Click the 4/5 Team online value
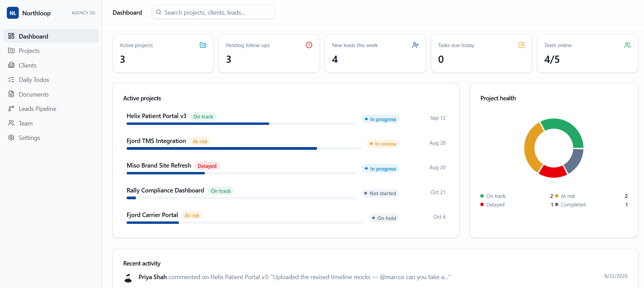The width and height of the screenshot is (644, 288). click(552, 59)
